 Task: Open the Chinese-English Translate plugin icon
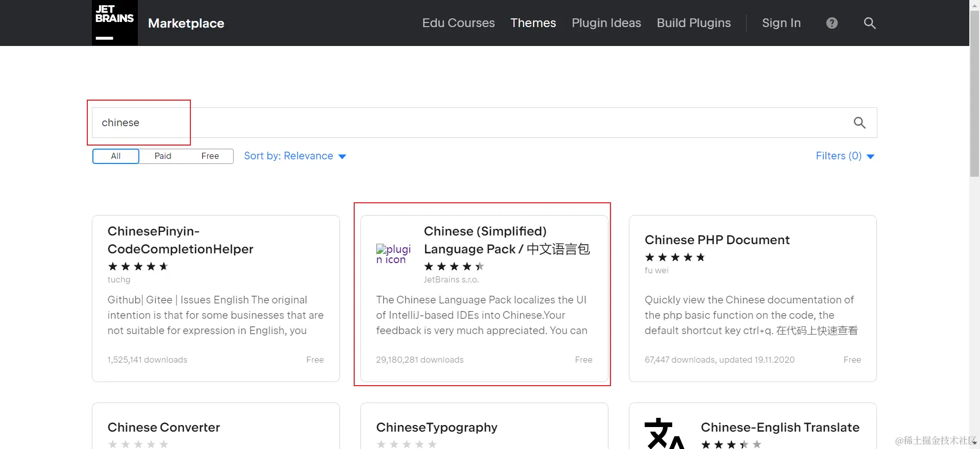pos(665,433)
